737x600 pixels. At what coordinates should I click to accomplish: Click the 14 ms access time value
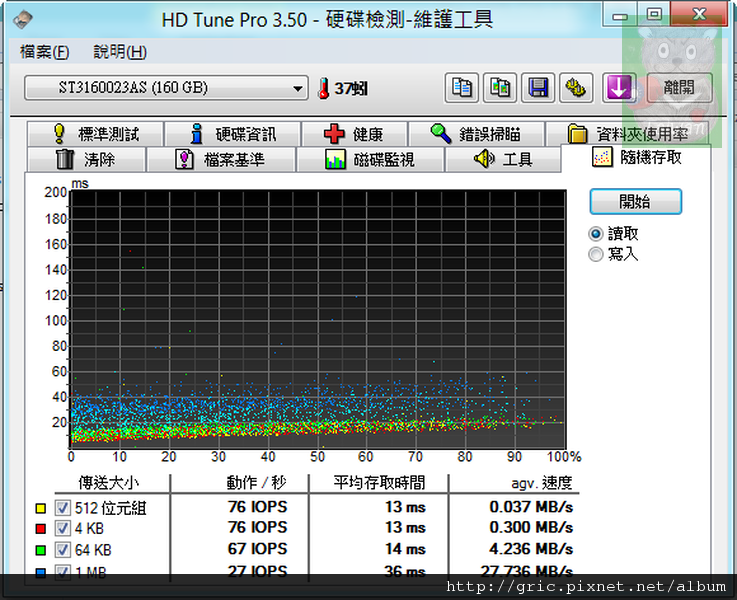(405, 549)
